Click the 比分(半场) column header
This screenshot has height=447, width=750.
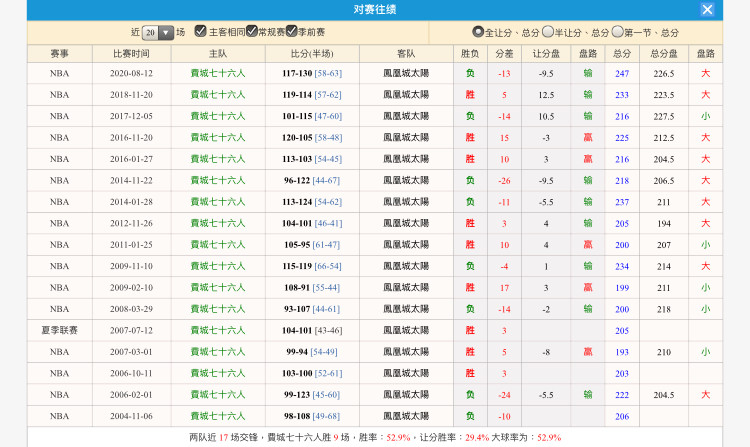pos(312,54)
